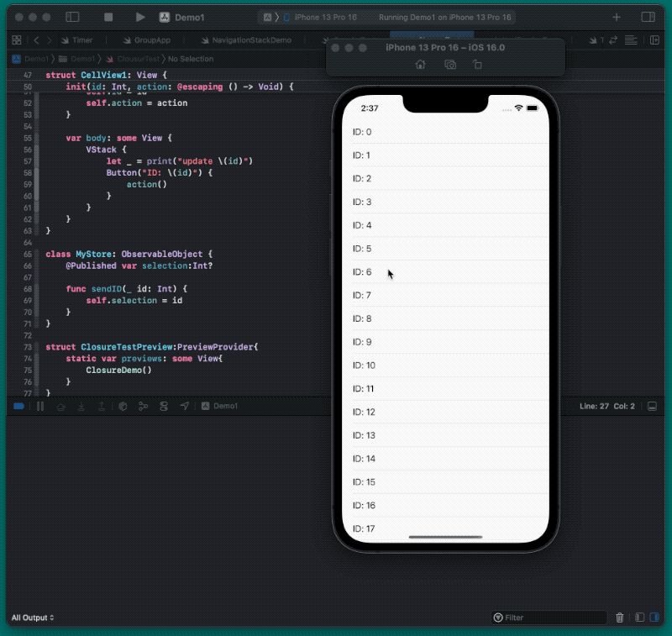Open the Library with the plus button

(x=617, y=17)
